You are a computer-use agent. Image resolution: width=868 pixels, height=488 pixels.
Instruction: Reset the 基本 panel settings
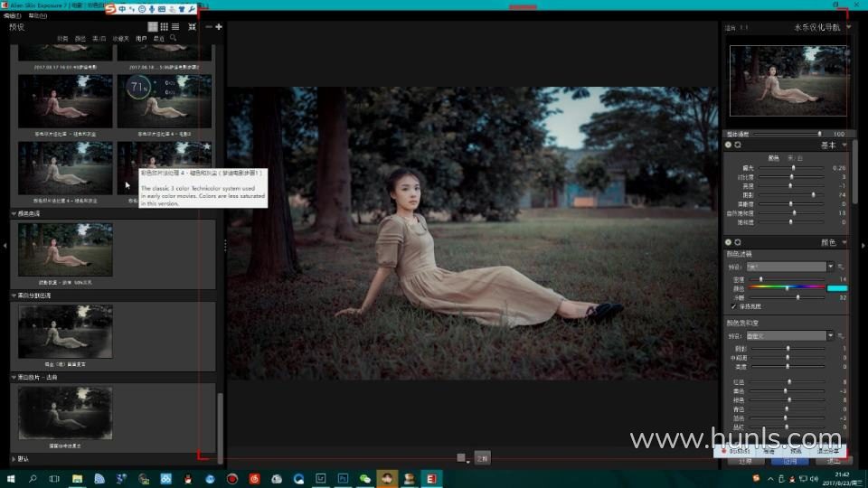tap(738, 145)
